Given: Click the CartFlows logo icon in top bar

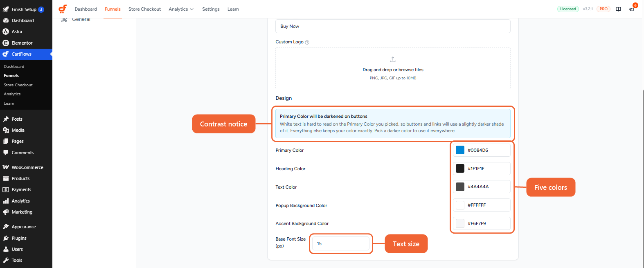Looking at the screenshot, I should click(63, 9).
